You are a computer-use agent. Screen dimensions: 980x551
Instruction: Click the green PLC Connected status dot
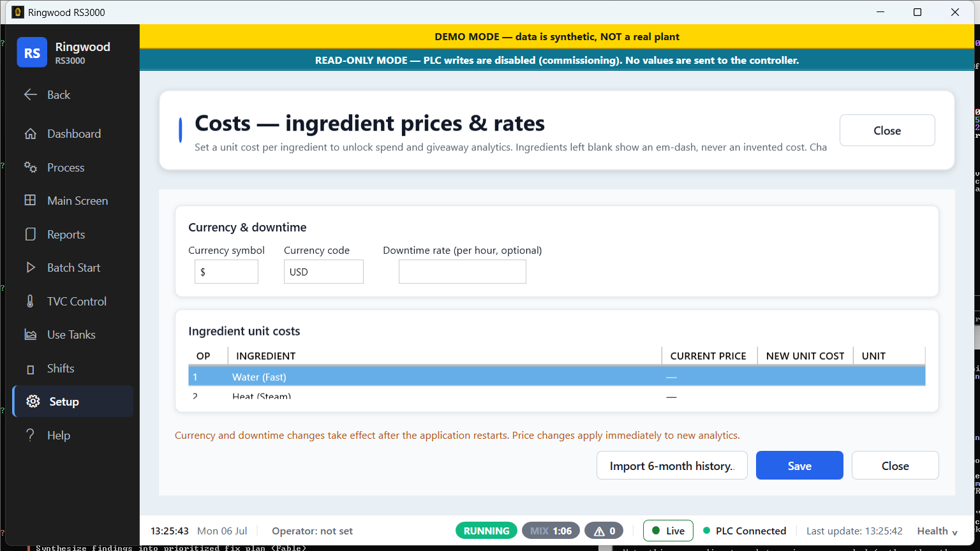tap(707, 531)
